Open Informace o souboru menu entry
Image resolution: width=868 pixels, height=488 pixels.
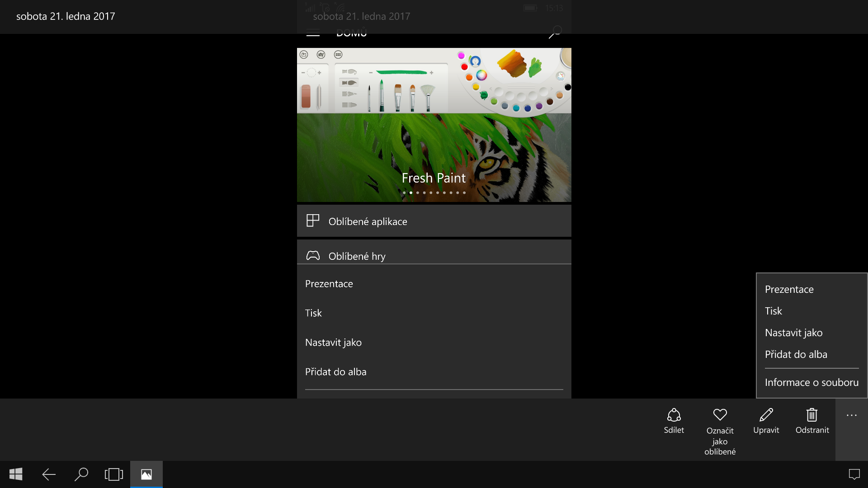(811, 383)
